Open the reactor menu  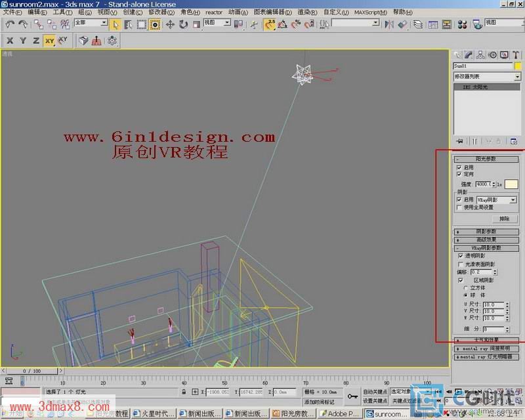tap(214, 12)
